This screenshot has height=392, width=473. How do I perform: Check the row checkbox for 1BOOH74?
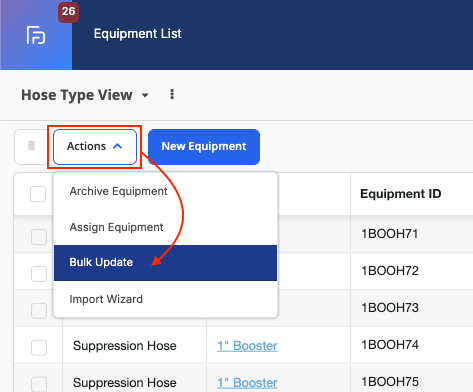pos(39,348)
